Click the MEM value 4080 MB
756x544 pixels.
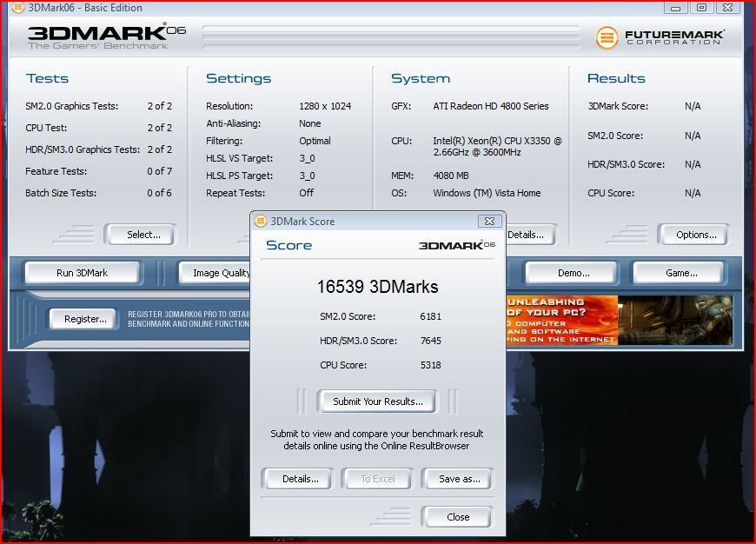451,176
